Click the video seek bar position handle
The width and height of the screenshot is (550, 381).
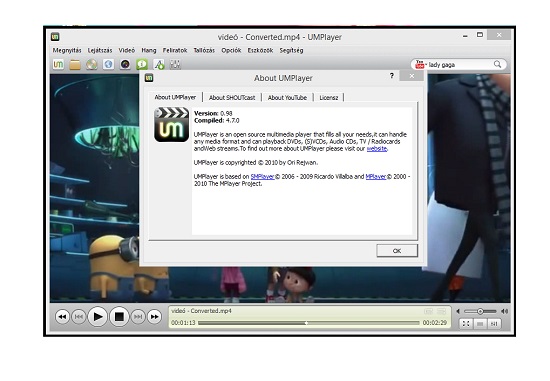(307, 323)
